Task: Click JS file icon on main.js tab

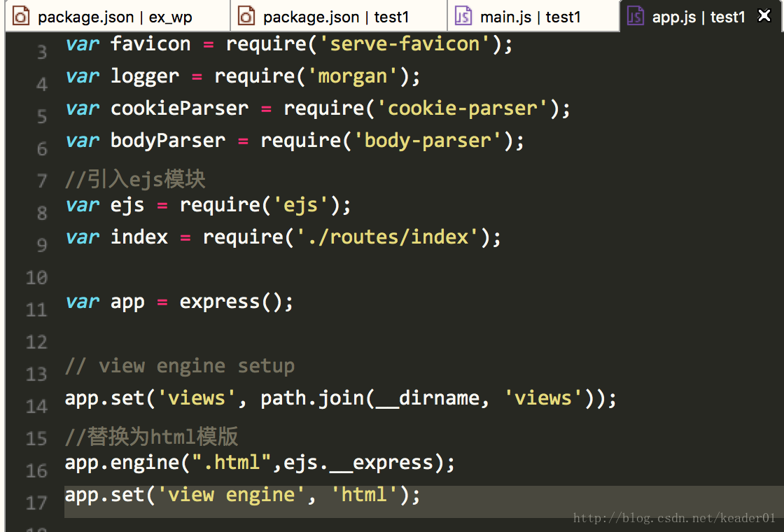Action: (x=463, y=16)
